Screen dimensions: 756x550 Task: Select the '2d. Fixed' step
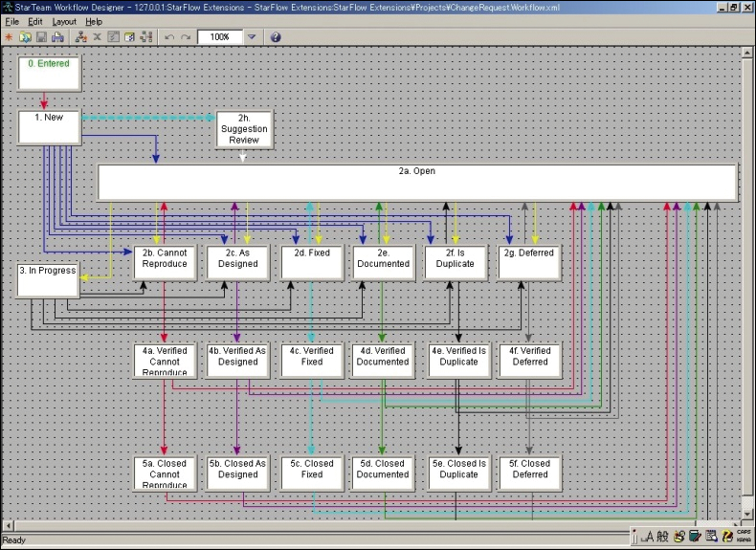(x=312, y=263)
